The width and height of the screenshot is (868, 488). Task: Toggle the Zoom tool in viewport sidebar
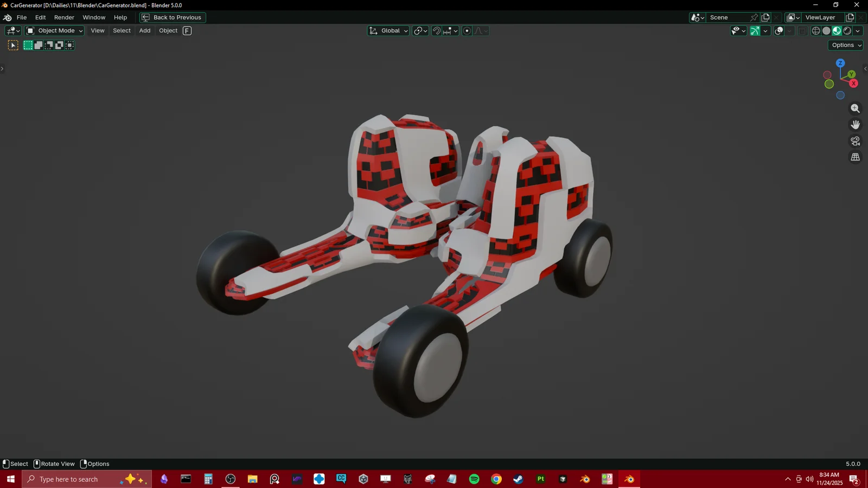pos(856,108)
